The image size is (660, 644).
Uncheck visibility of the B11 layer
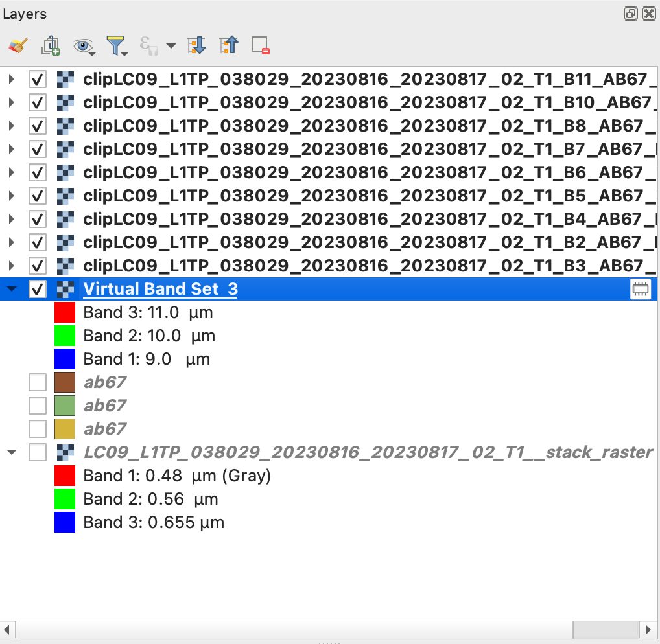click(x=38, y=79)
